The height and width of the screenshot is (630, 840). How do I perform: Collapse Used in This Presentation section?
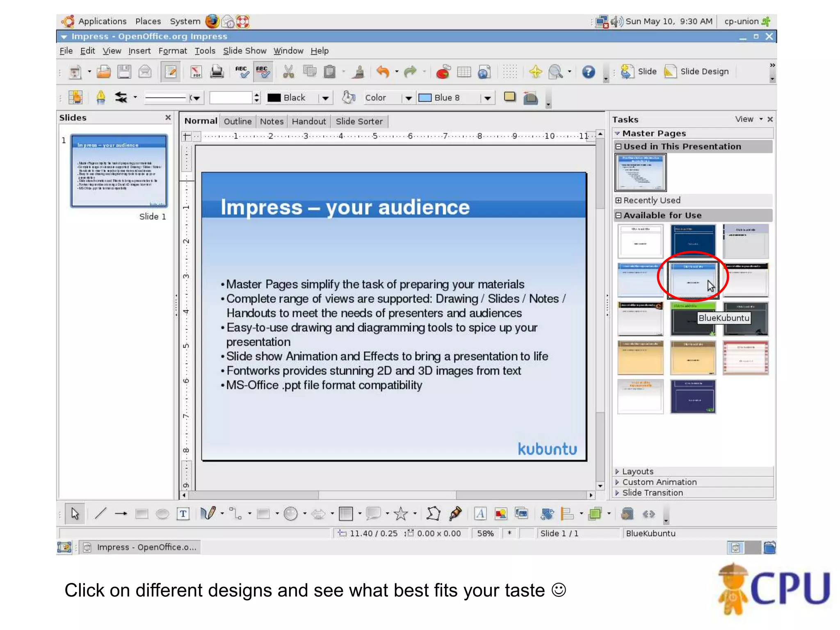point(619,146)
